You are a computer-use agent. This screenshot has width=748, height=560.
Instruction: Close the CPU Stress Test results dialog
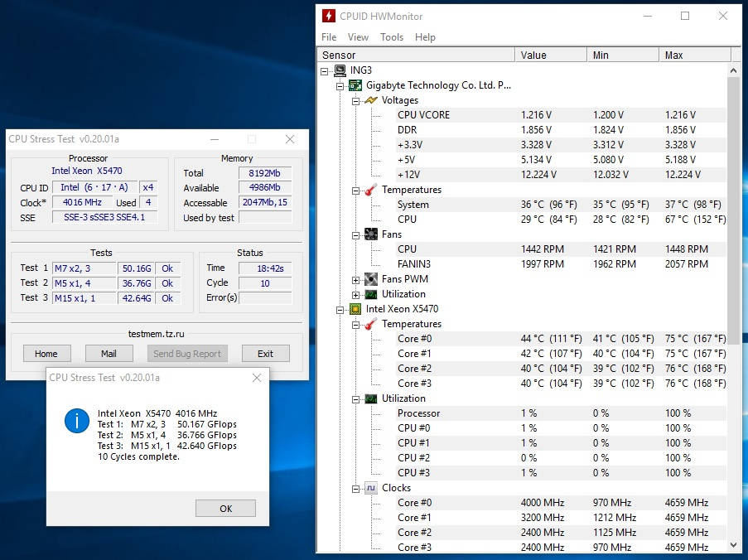tap(257, 378)
